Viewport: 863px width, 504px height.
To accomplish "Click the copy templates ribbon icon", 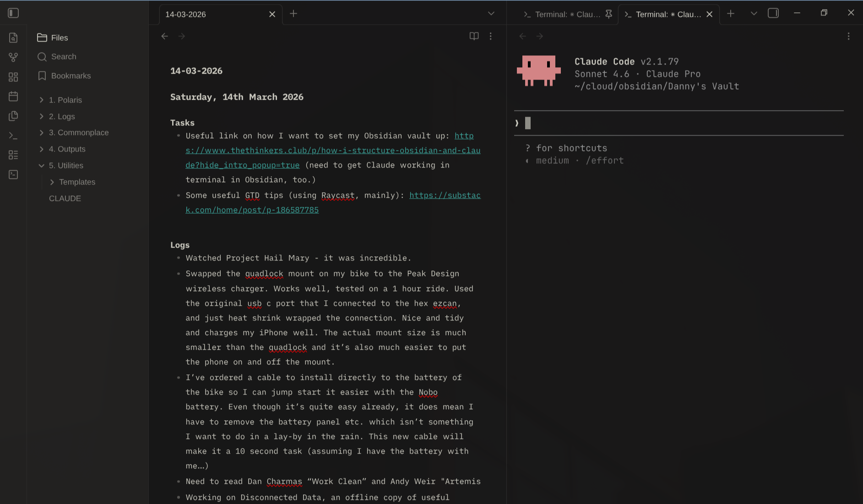I will [x=13, y=116].
